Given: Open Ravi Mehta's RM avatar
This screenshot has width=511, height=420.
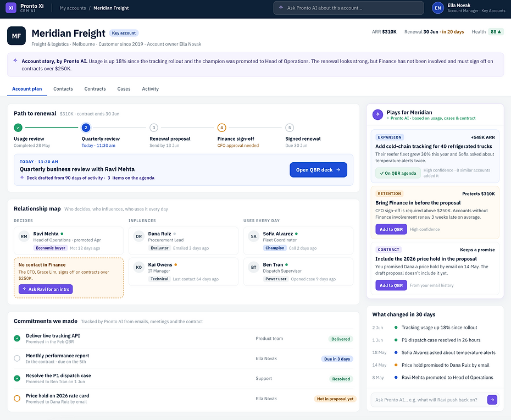Looking at the screenshot, I should click(x=24, y=236).
